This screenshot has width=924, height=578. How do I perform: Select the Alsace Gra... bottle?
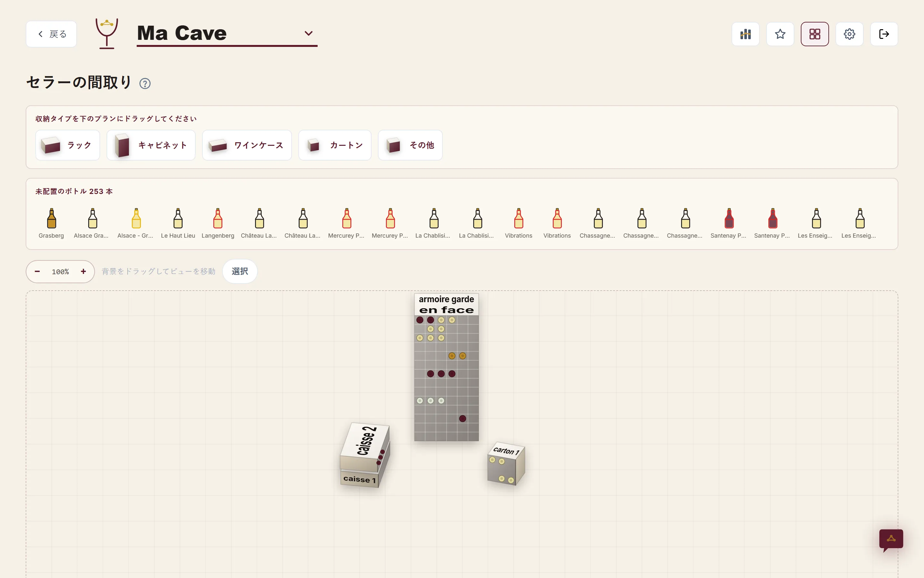(92, 223)
